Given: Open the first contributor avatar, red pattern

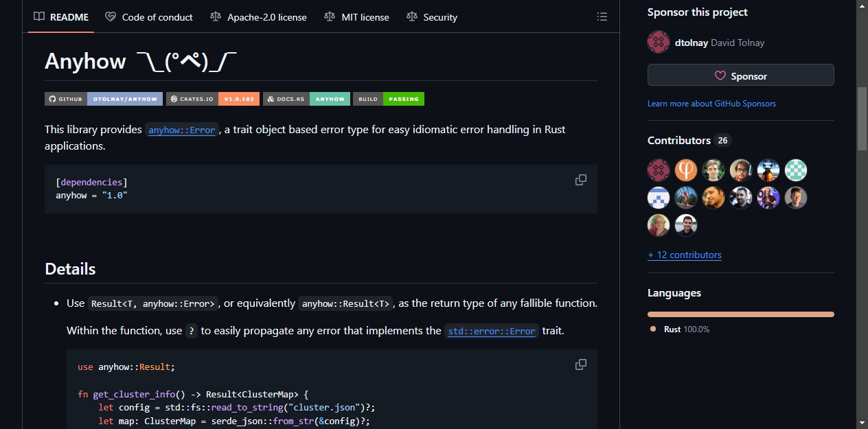Looking at the screenshot, I should click(x=659, y=170).
